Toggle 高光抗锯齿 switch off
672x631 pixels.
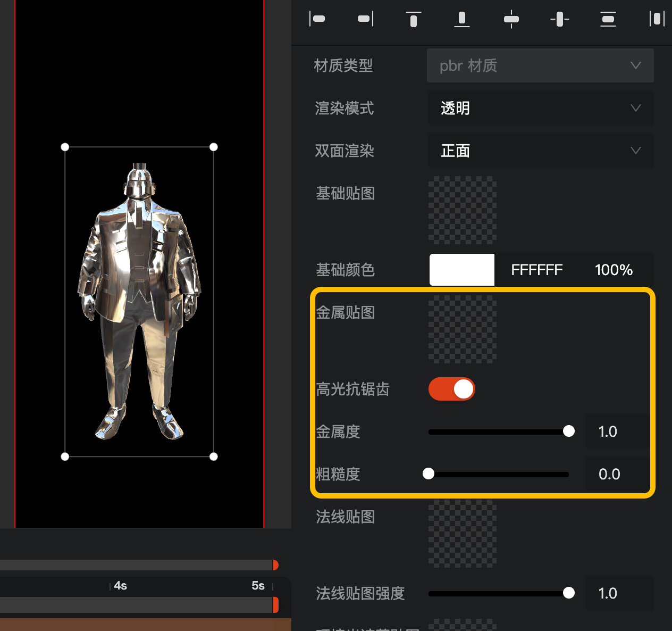[x=452, y=389]
